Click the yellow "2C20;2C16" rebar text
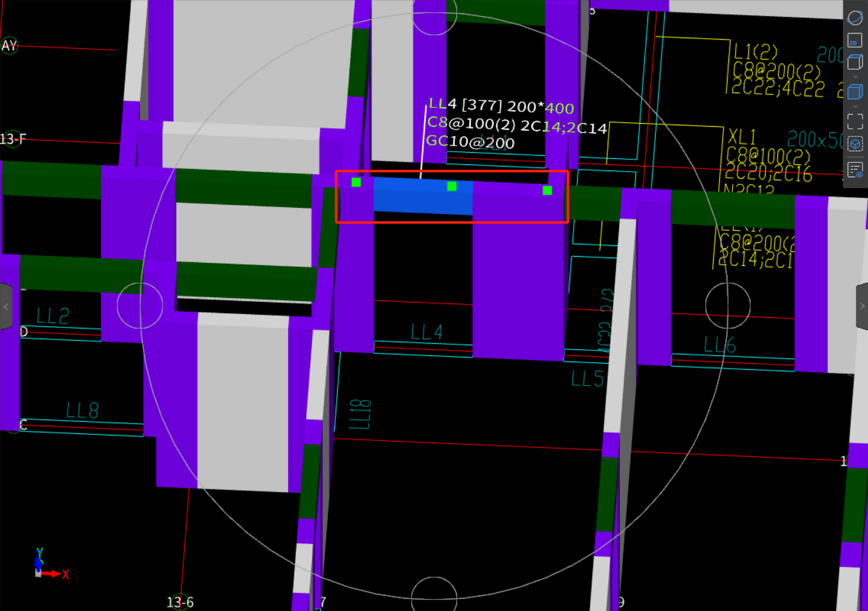868x611 pixels. (x=768, y=173)
